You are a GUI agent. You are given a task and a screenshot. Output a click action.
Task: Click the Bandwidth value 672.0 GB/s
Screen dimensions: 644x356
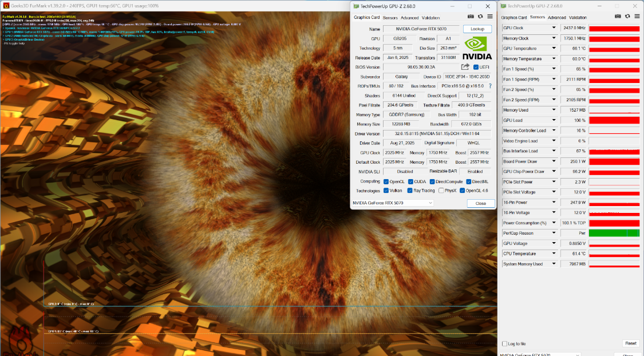471,124
